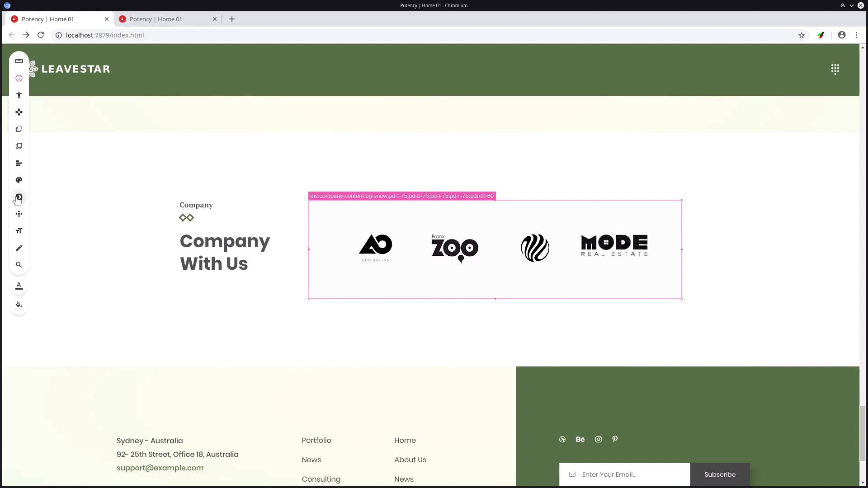
Task: Select the gamepad-shaped tool in sidebar
Action: (x=19, y=112)
